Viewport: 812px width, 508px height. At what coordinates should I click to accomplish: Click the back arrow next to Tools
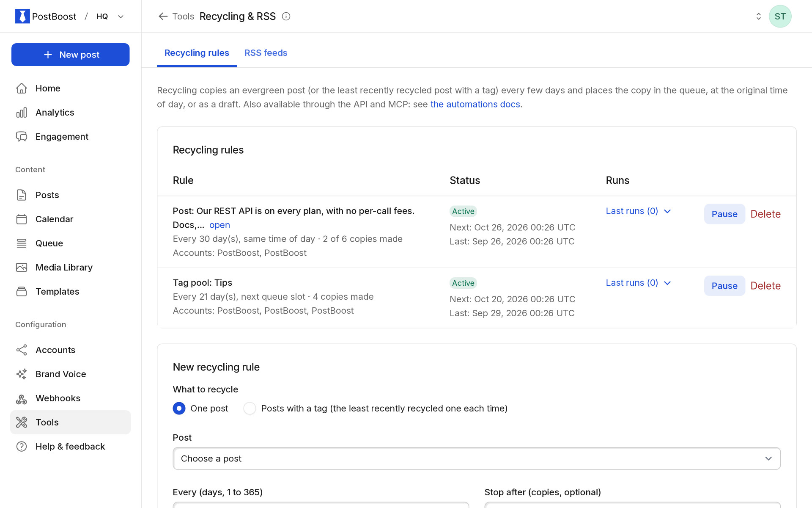click(163, 16)
